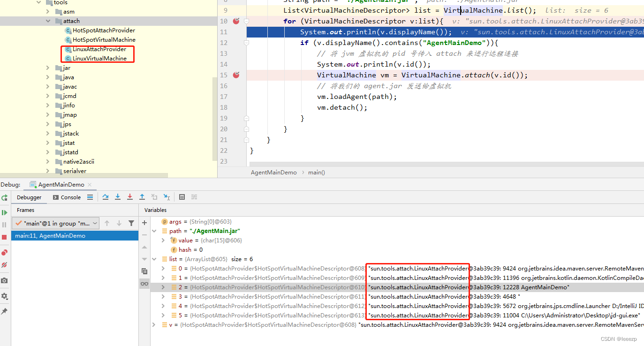Viewport: 644px width, 346px height.
Task: Select the hash = 0 variable row
Action: click(x=397, y=250)
